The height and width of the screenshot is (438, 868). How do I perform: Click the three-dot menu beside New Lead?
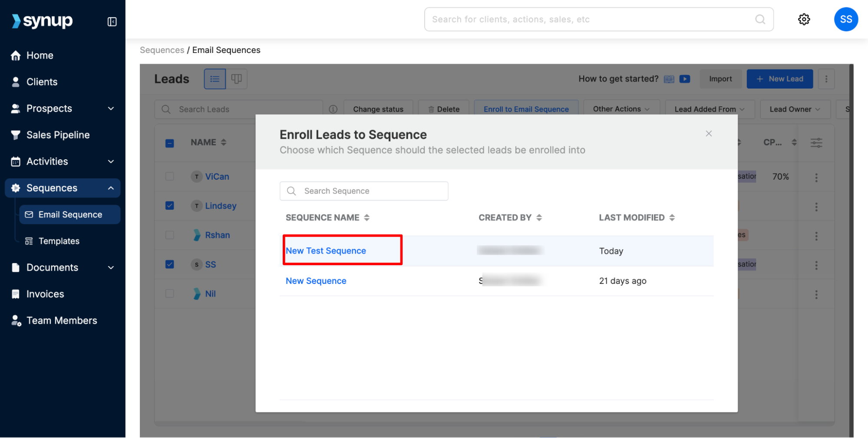(826, 79)
